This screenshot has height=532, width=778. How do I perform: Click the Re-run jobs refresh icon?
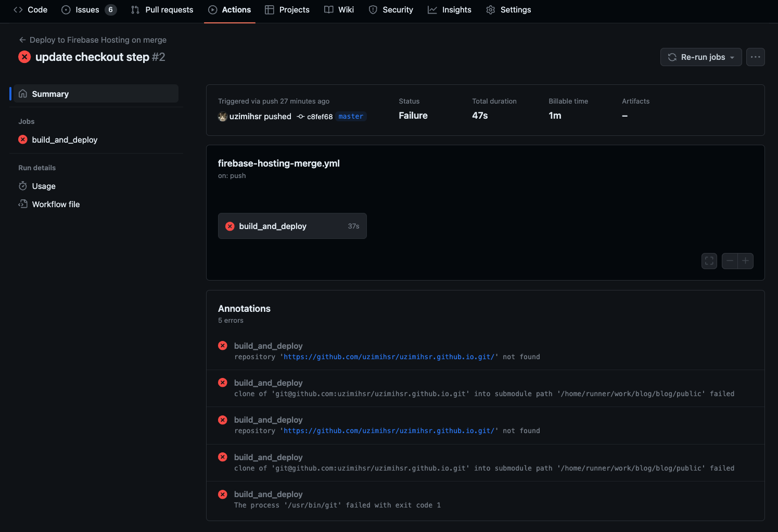(x=672, y=57)
